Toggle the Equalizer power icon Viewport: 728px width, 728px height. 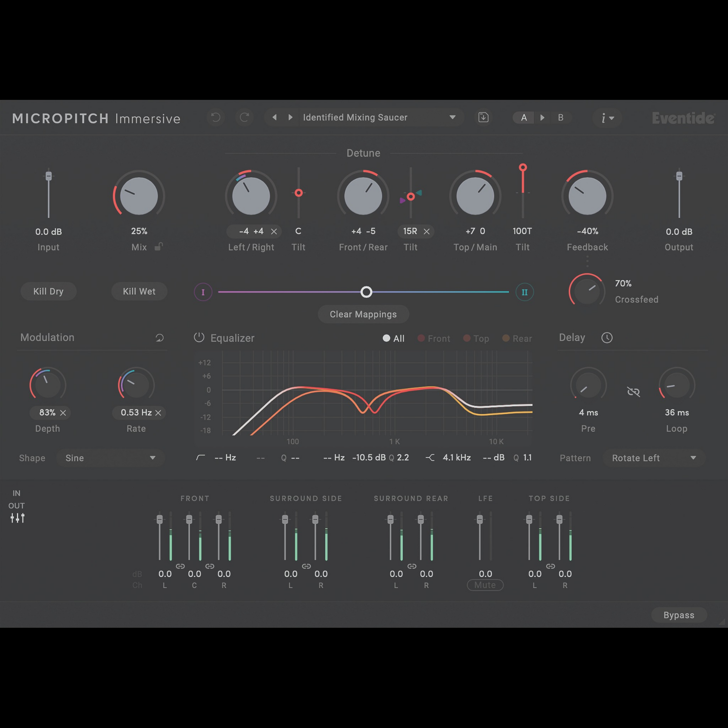[199, 337]
